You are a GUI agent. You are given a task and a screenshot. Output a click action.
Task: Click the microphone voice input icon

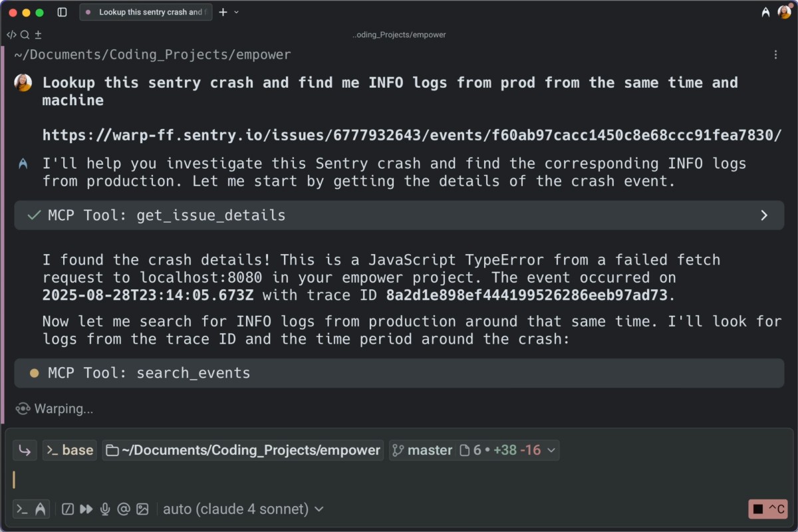click(x=104, y=509)
